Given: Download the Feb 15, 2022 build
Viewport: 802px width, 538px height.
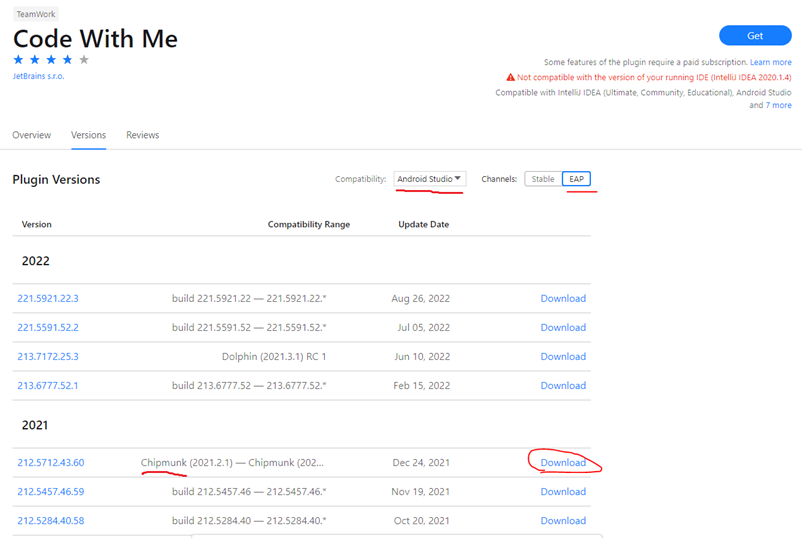Looking at the screenshot, I should (x=563, y=385).
